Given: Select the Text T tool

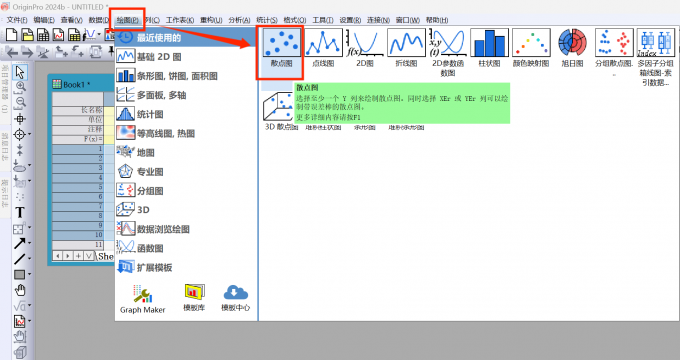Looking at the screenshot, I should pos(20,213).
